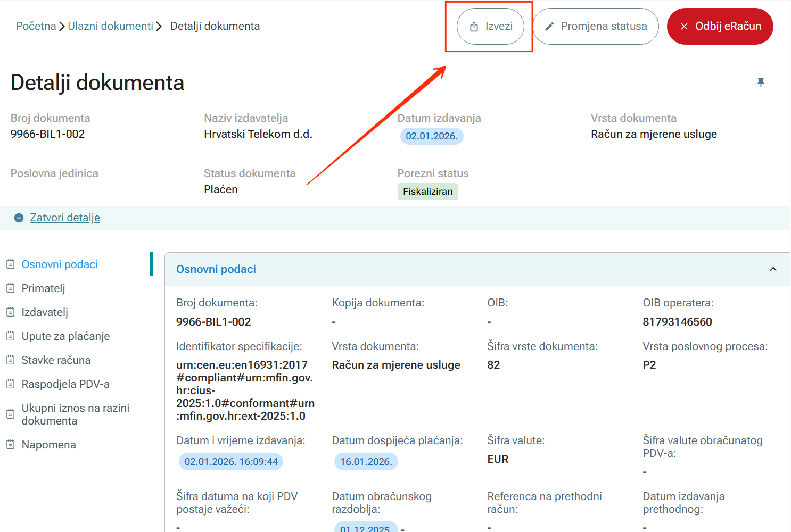This screenshot has height=532, width=791.
Task: Go to Početna breadcrumb link
Action: pos(36,26)
